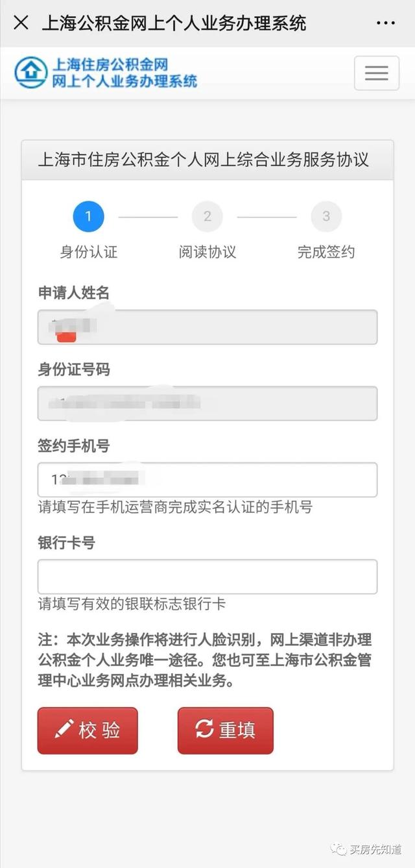415x868 pixels.
Task: Click the 买房先知道 WeChat watermark icon
Action: coord(338,849)
